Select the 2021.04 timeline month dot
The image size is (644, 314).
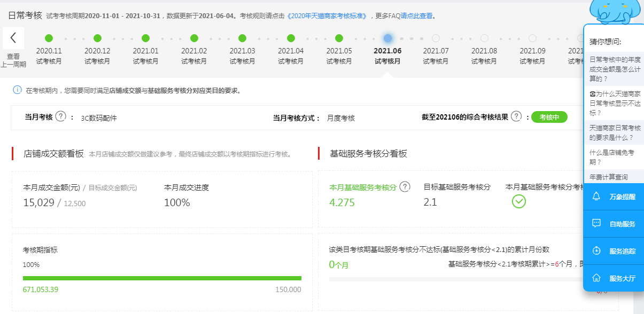click(291, 38)
